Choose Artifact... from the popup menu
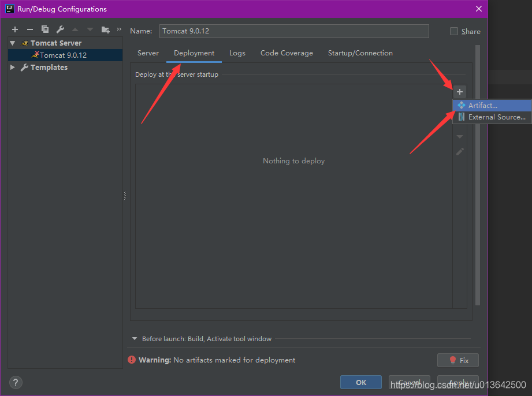 (x=492, y=106)
